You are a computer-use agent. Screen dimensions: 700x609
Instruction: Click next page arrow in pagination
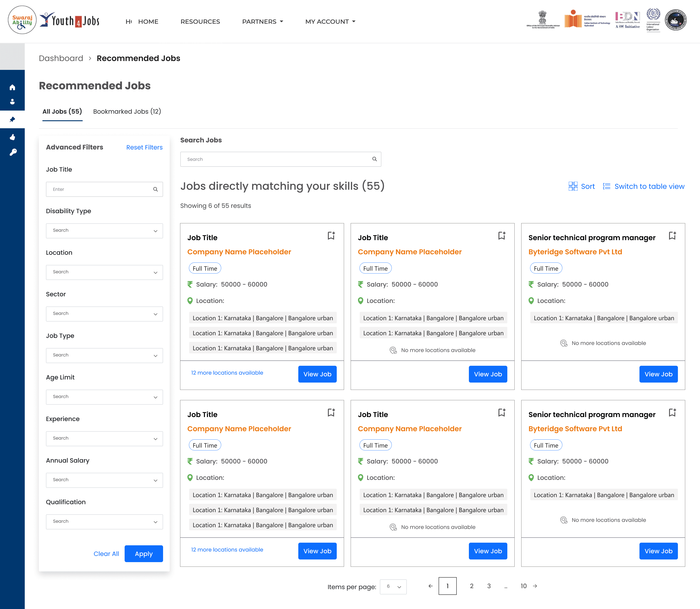[535, 586]
